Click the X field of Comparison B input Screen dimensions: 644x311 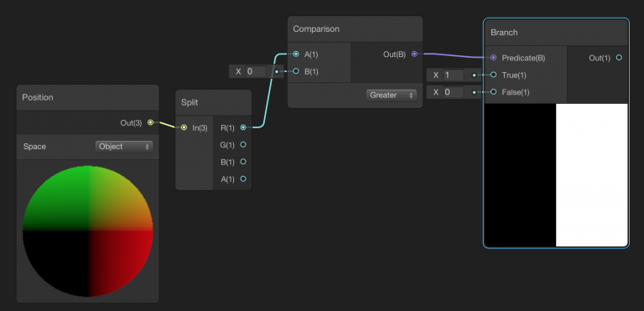256,72
